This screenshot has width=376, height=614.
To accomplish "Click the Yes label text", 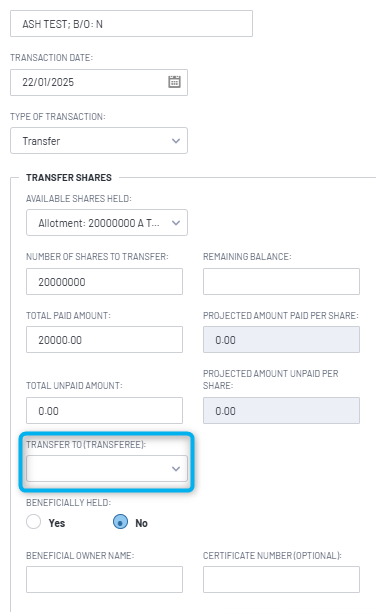I will click(57, 523).
